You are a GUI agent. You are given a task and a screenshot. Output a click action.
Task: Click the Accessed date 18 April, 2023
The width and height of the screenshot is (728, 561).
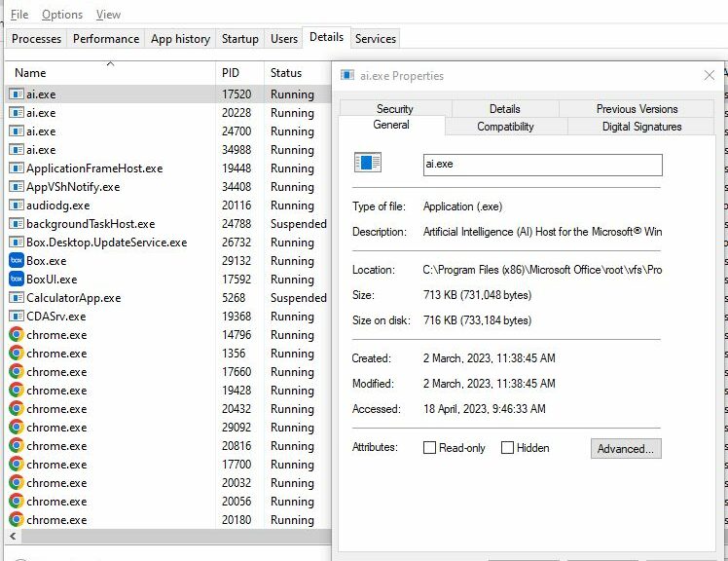[x=485, y=409]
